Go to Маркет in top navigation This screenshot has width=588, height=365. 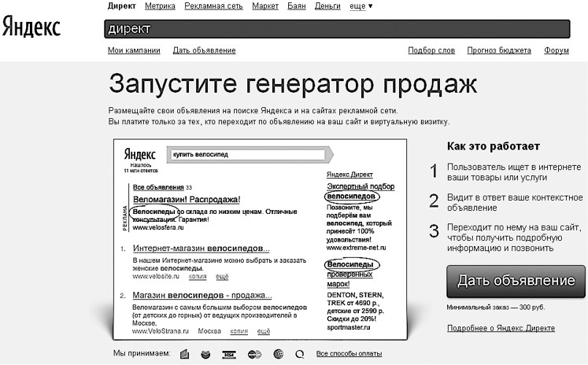[265, 6]
